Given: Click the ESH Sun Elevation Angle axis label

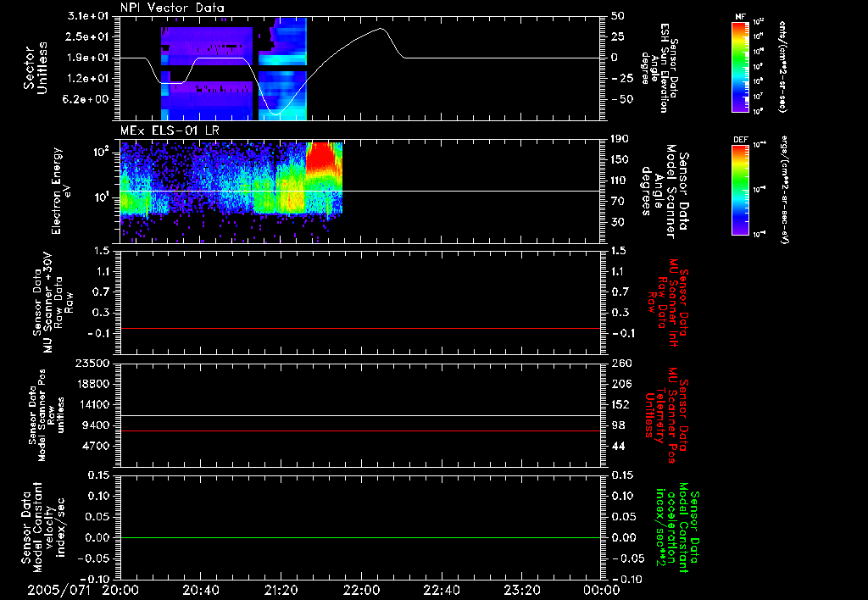Looking at the screenshot, I should (x=659, y=68).
